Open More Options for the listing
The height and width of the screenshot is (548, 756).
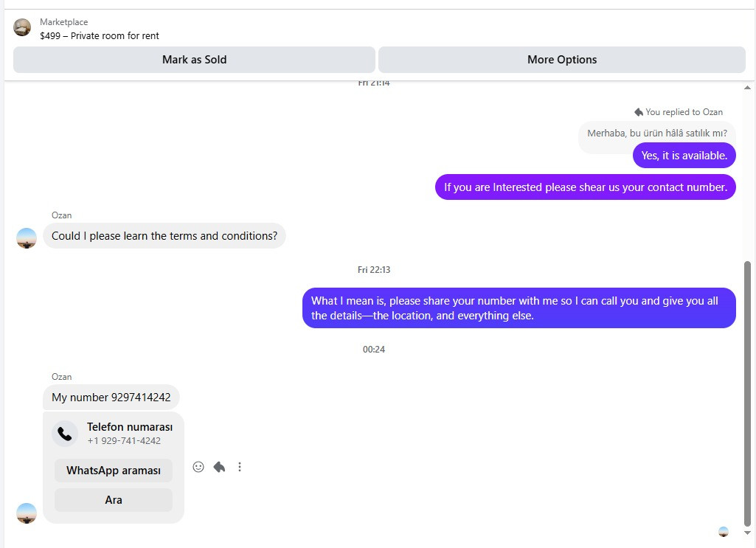tap(562, 60)
